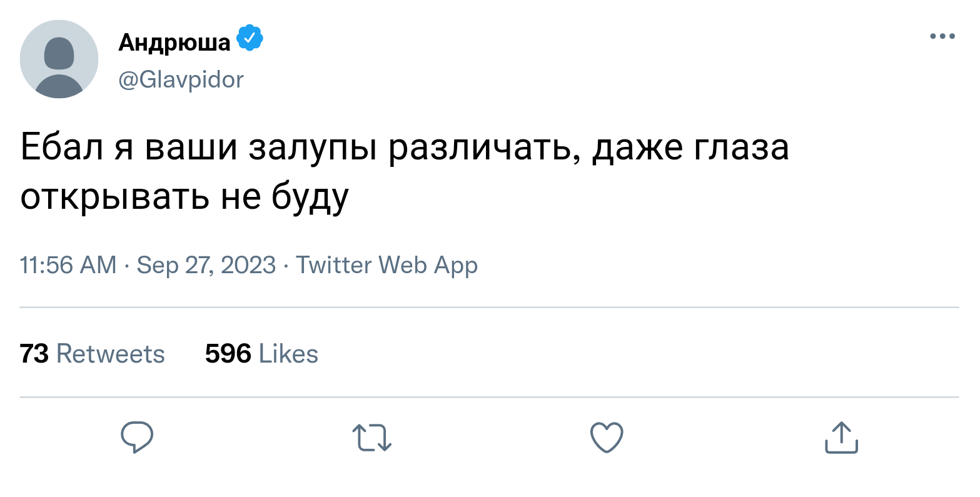Like the tweet with the heart icon
The image size is (980, 497).
[x=607, y=437]
